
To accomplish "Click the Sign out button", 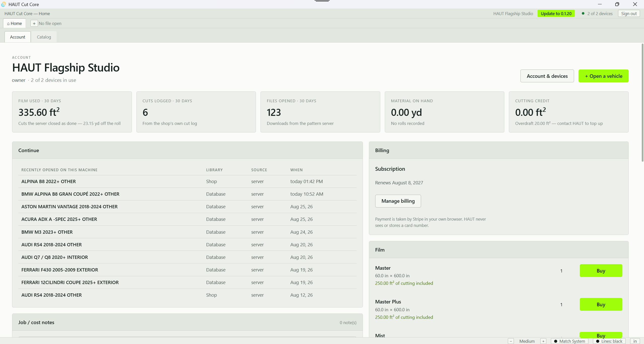I will tap(629, 14).
